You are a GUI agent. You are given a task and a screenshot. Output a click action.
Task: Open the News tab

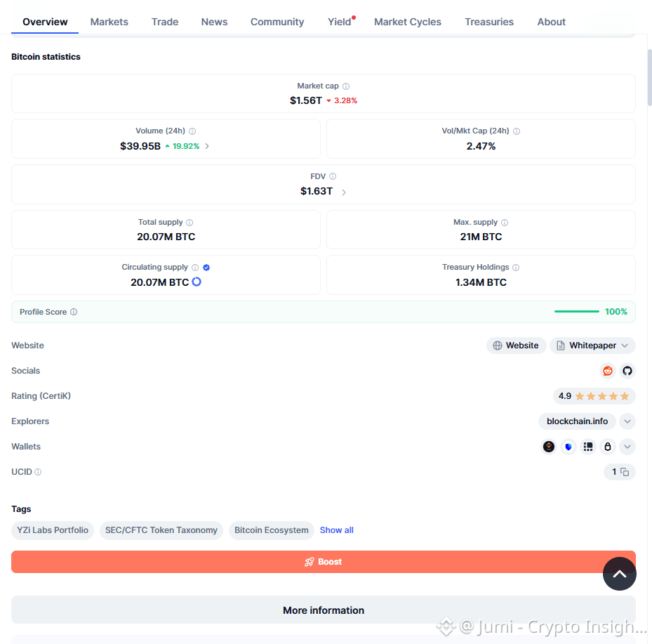point(214,22)
